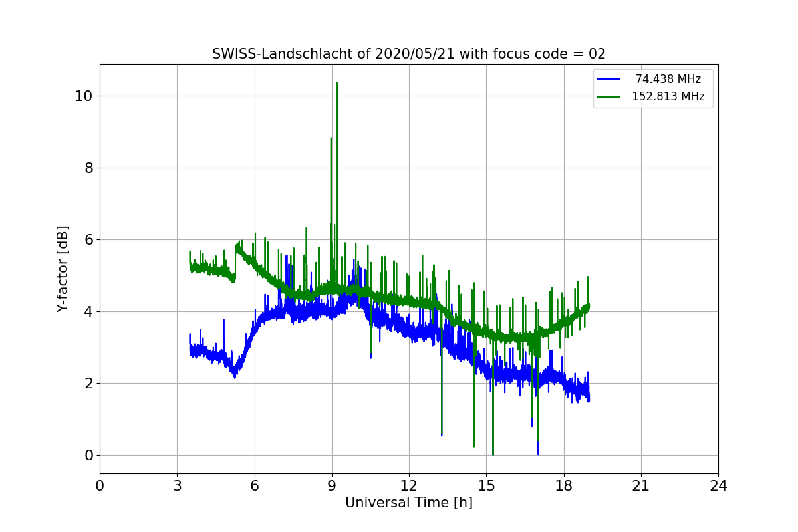
Task: Click the green spike peak above 10 dB
Action: click(337, 83)
